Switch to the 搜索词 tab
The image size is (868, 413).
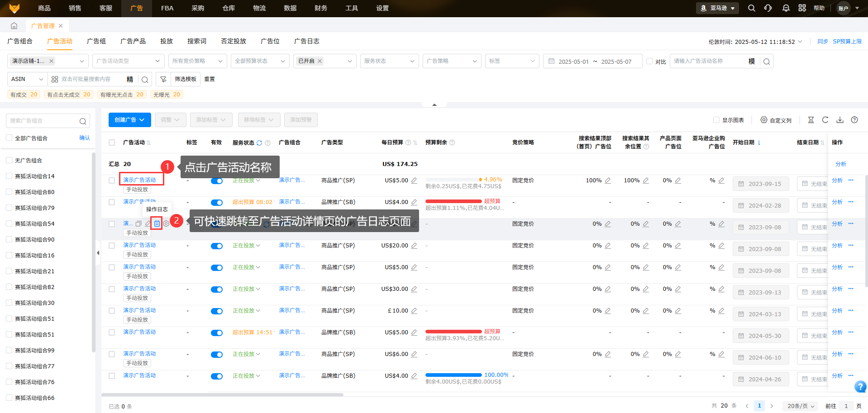click(x=196, y=41)
